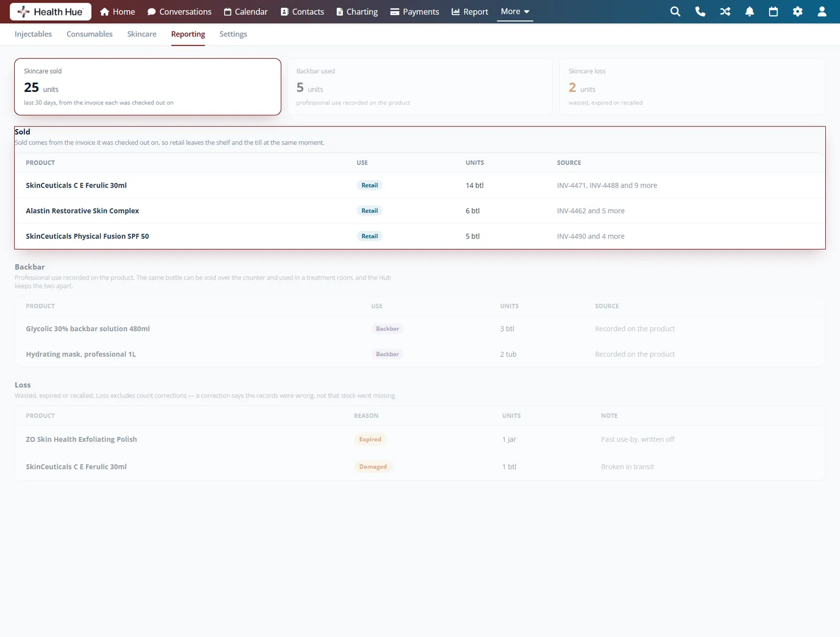Click the shuffle arrows icon
840x637 pixels.
[x=725, y=12]
